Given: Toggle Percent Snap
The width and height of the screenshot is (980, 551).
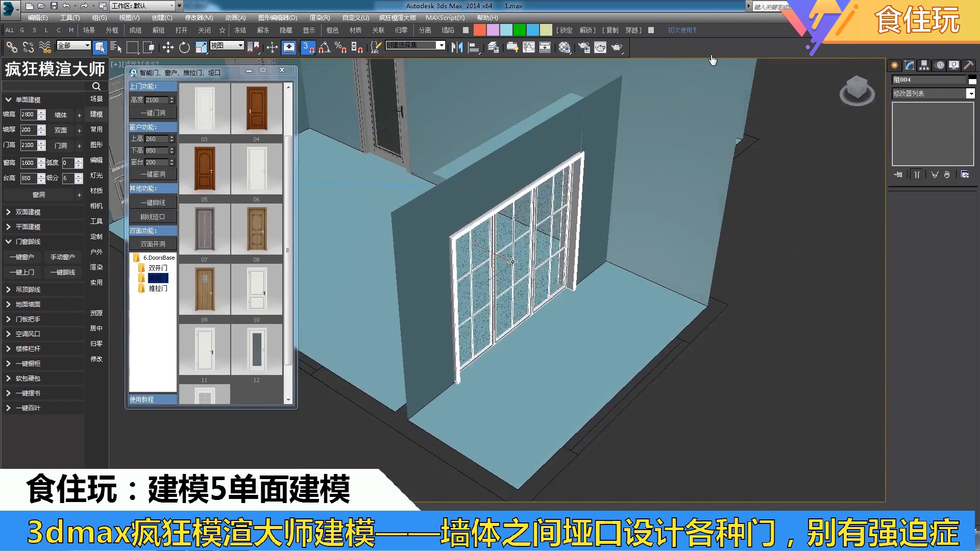Looking at the screenshot, I should click(x=340, y=47).
